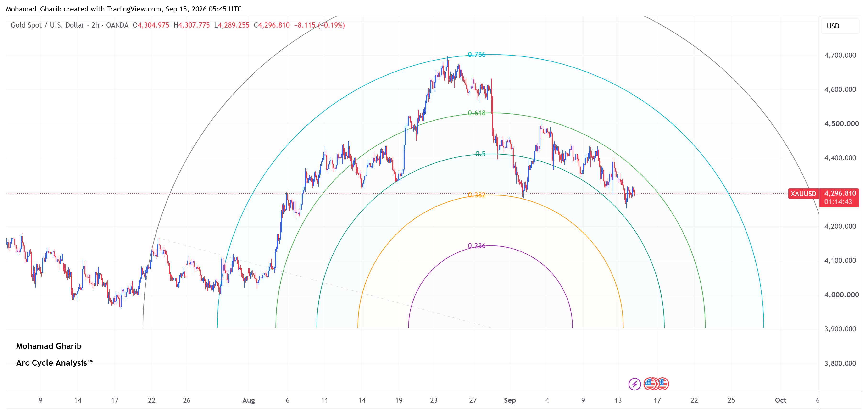
Task: Click the 4,100.000 price axis label
Action: pos(840,261)
